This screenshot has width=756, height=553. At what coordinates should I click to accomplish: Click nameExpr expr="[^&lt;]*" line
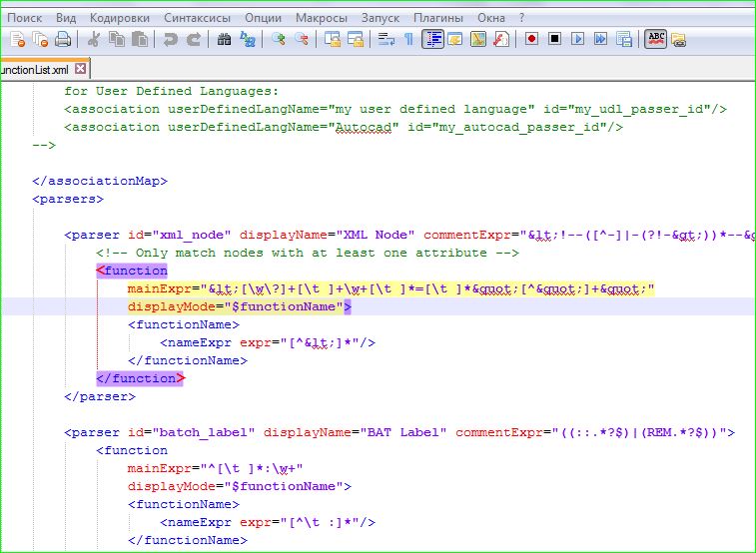click(268, 343)
